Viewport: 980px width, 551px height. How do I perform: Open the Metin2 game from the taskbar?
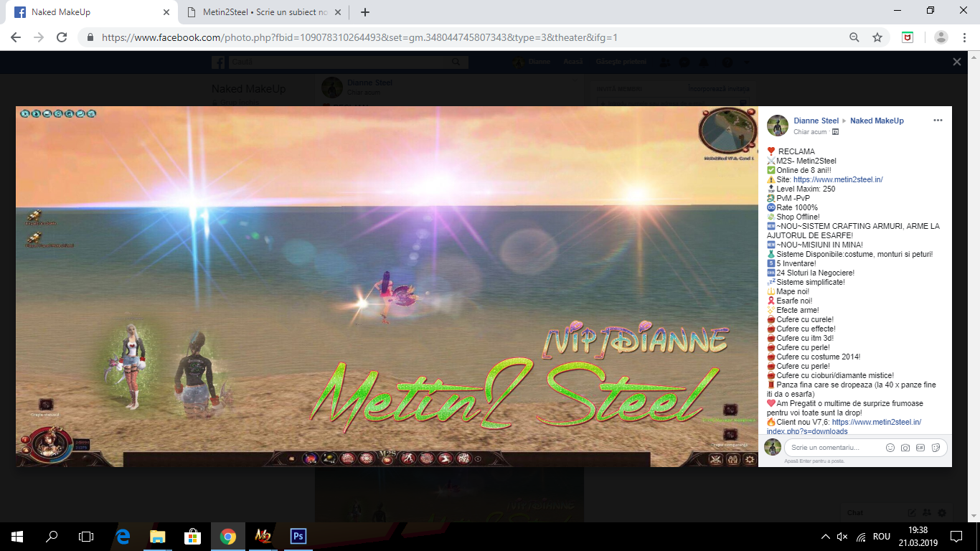(263, 536)
